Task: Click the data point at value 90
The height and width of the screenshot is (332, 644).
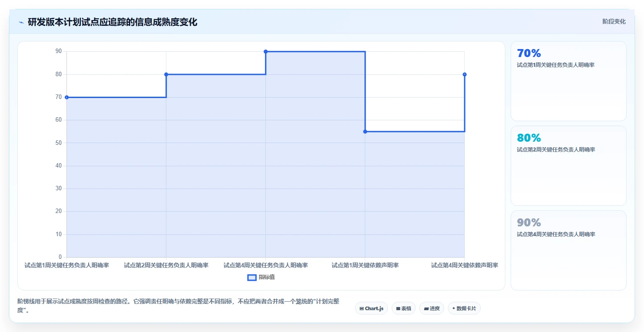Action: [266, 52]
